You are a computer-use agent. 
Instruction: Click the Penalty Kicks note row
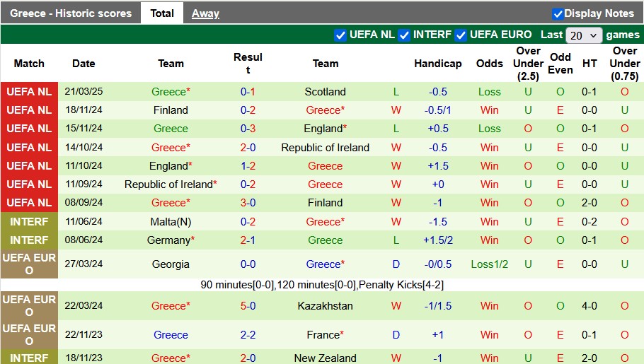(x=322, y=285)
